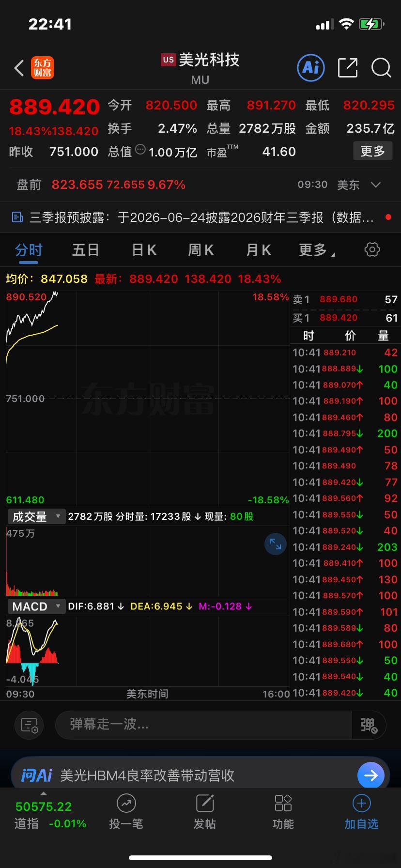The width and height of the screenshot is (401, 868).
Task: Open the MACD indicator dropdown
Action: pyautogui.click(x=36, y=606)
